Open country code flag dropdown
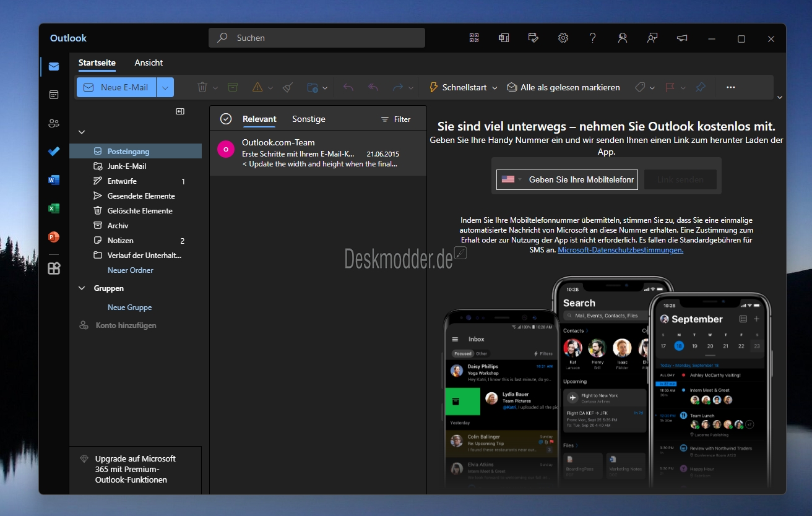The height and width of the screenshot is (516, 812). click(x=512, y=179)
